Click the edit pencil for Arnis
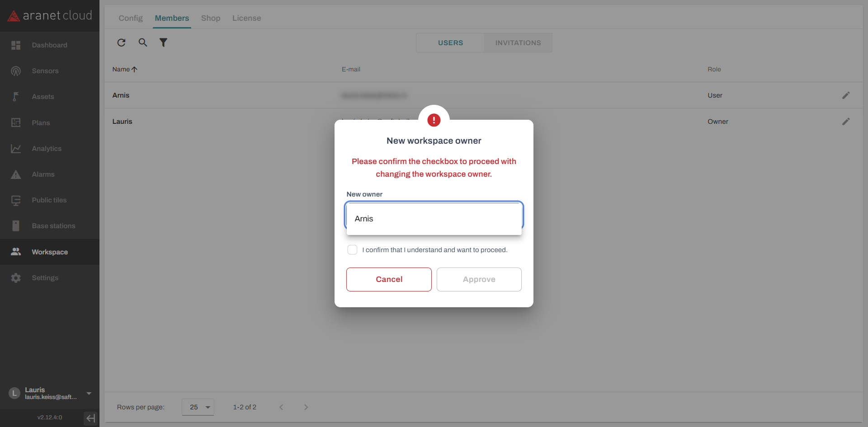The image size is (868, 427). click(846, 95)
